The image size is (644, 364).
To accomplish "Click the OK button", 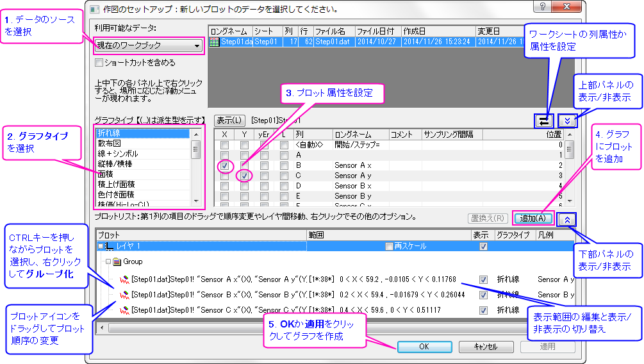I will click(x=424, y=347).
